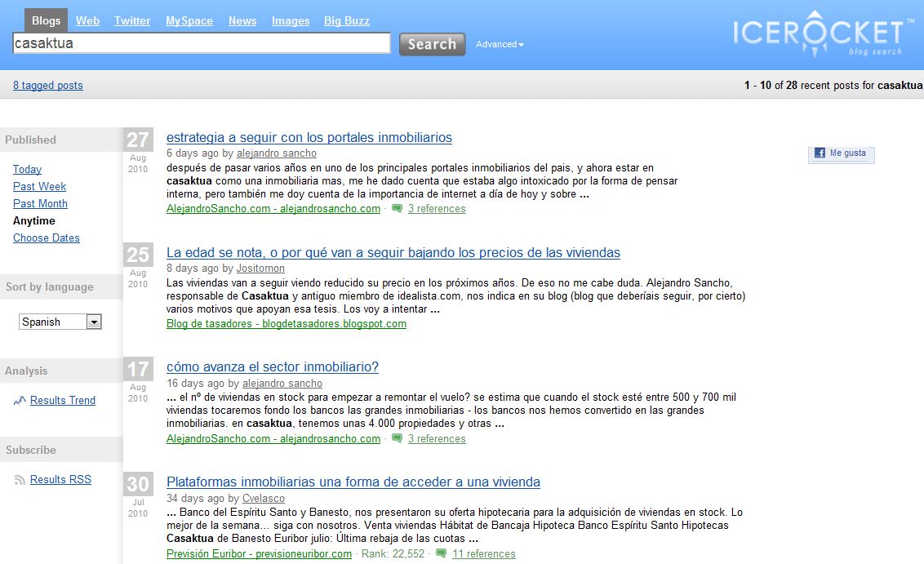Screen dimensions: 924x564
Task: Click the 'Published' sidebar heading
Action: click(31, 140)
